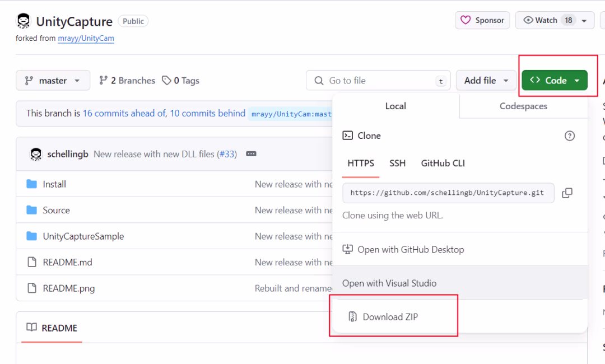Open the master branch selector dropdown

coord(53,80)
